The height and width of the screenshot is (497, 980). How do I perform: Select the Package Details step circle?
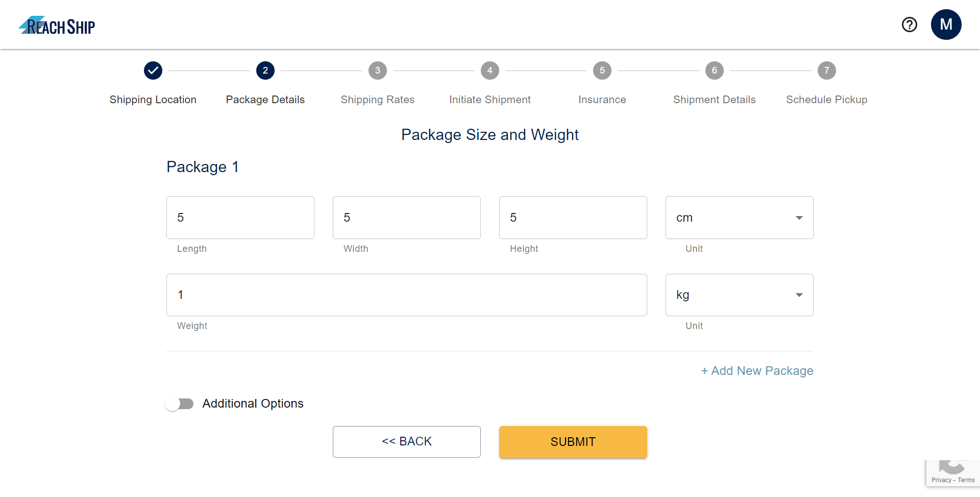(x=265, y=70)
